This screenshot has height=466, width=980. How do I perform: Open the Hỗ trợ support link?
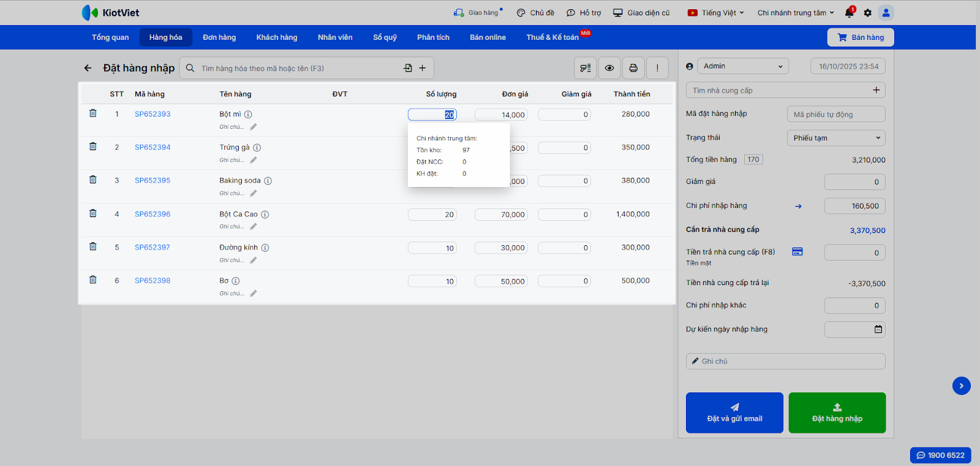pyautogui.click(x=584, y=13)
